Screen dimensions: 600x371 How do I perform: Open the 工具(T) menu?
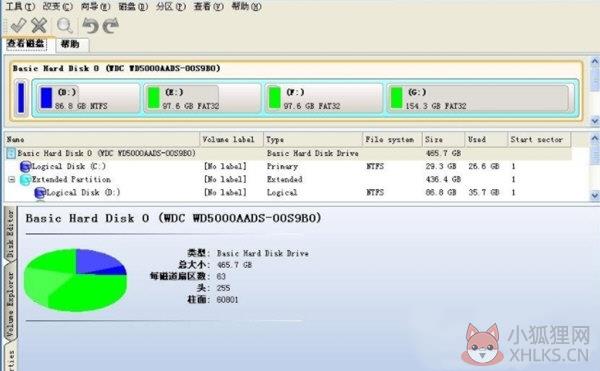(20, 6)
